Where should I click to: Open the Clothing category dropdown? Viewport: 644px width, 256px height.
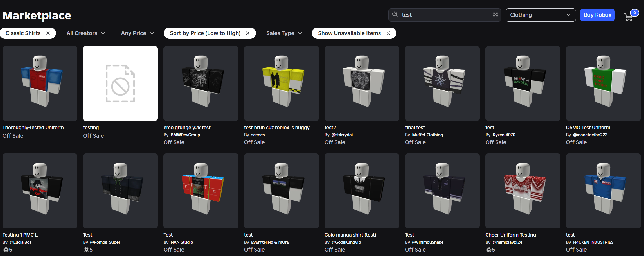point(541,15)
